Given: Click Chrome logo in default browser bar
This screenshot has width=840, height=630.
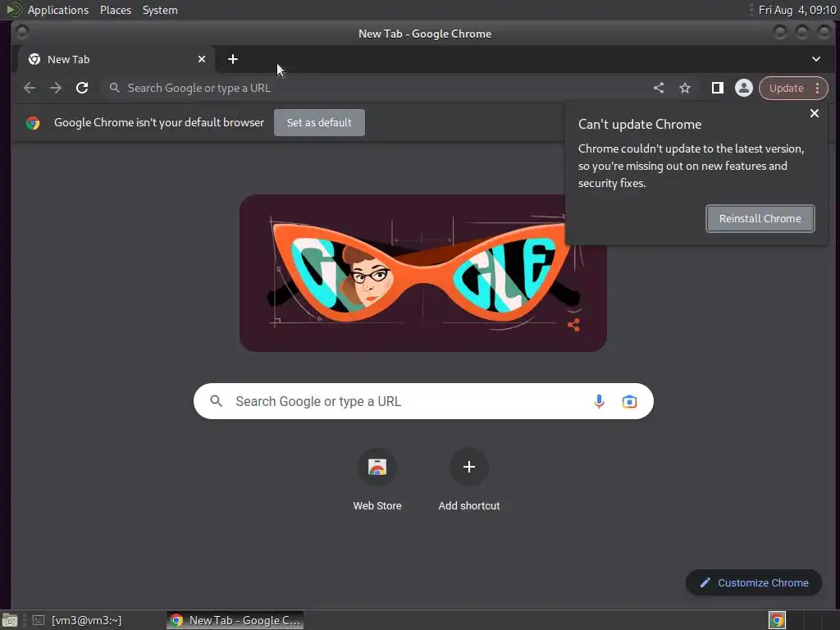Looking at the screenshot, I should coord(33,123).
